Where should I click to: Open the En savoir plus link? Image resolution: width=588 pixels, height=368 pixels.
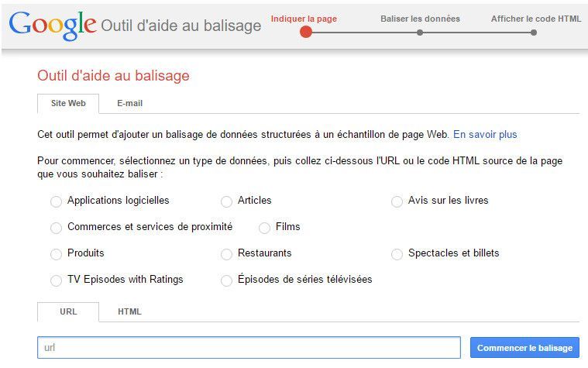coord(485,134)
